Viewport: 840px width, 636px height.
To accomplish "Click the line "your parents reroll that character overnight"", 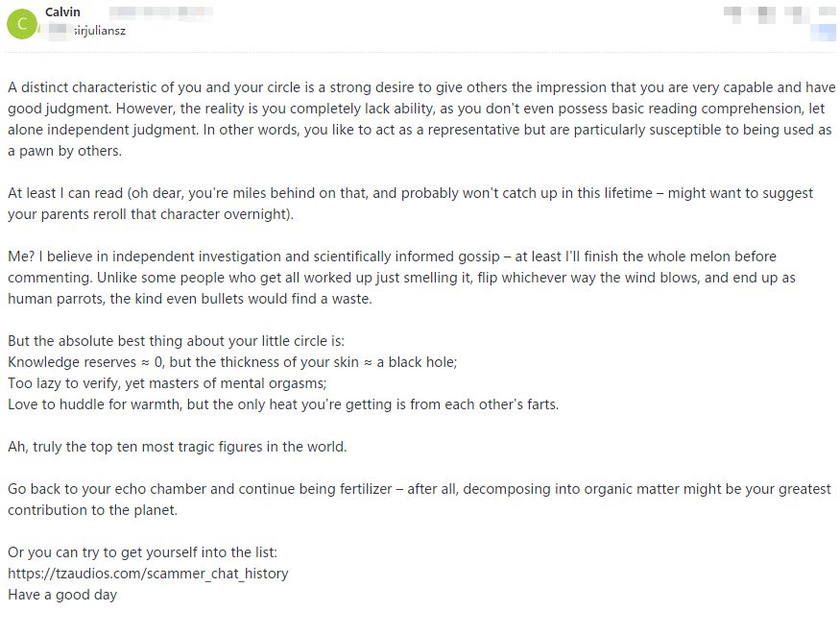I will [x=151, y=214].
